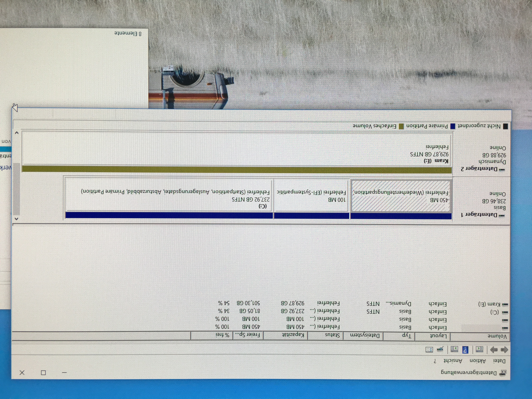This screenshot has width=532, height=399.
Task: Open the ? help menu
Action: 435,361
